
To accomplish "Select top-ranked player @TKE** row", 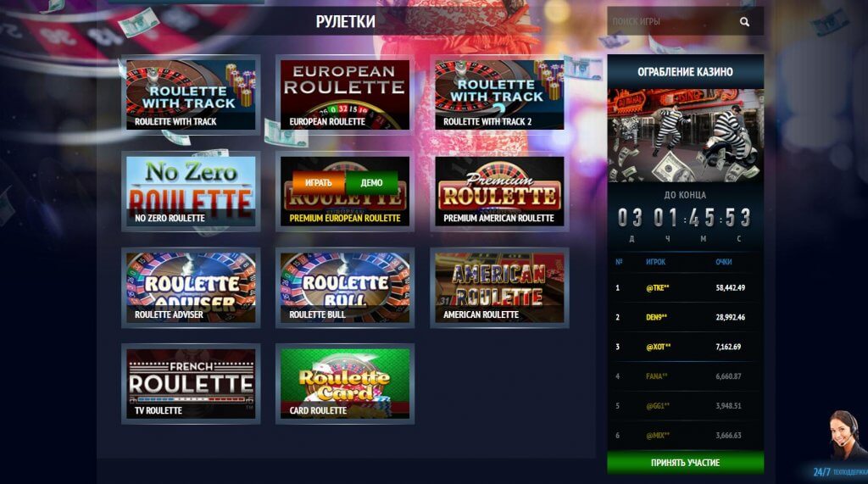I will pos(685,288).
